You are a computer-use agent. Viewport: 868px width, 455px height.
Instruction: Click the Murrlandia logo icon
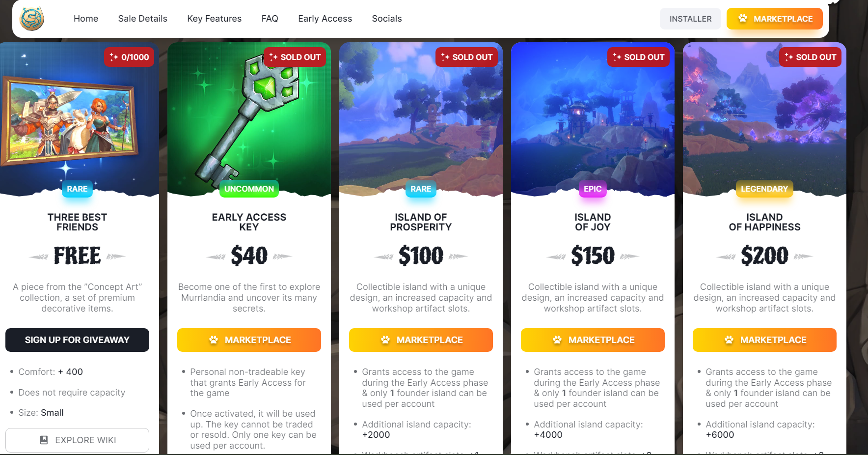pos(32,19)
